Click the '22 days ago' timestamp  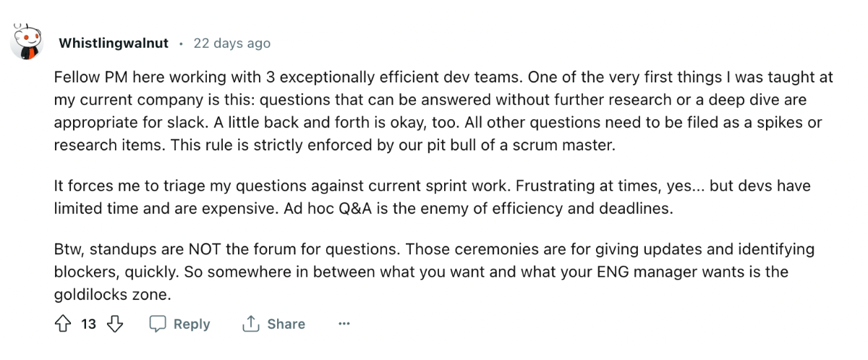pos(231,43)
